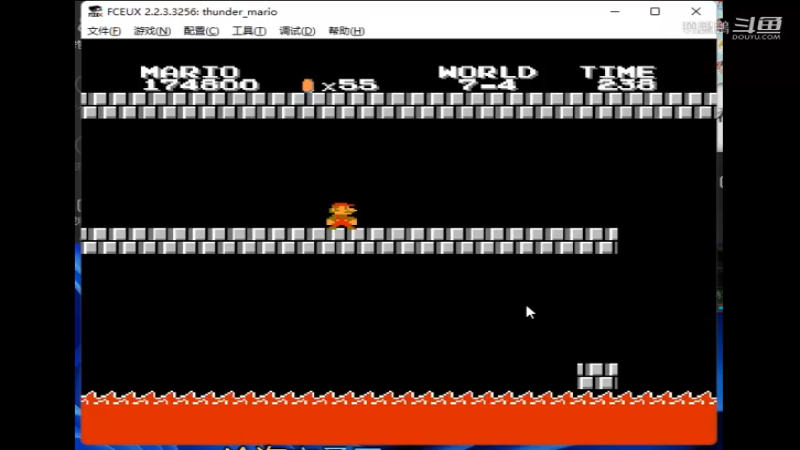The width and height of the screenshot is (800, 450).
Task: Open the 工具(T) menu
Action: pos(249,31)
